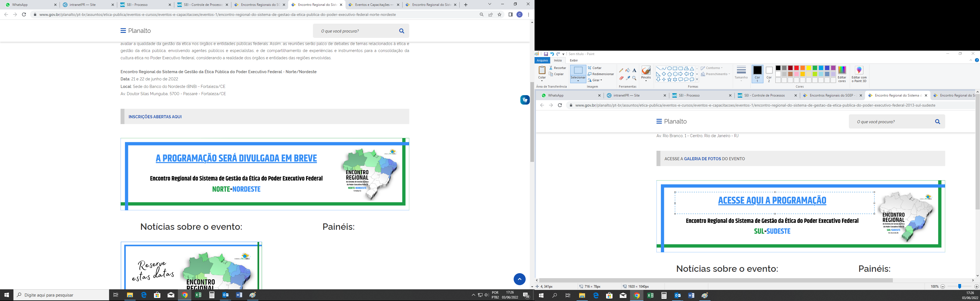The height and width of the screenshot is (301, 980).
Task: Pick the red color swatch
Action: click(x=796, y=68)
